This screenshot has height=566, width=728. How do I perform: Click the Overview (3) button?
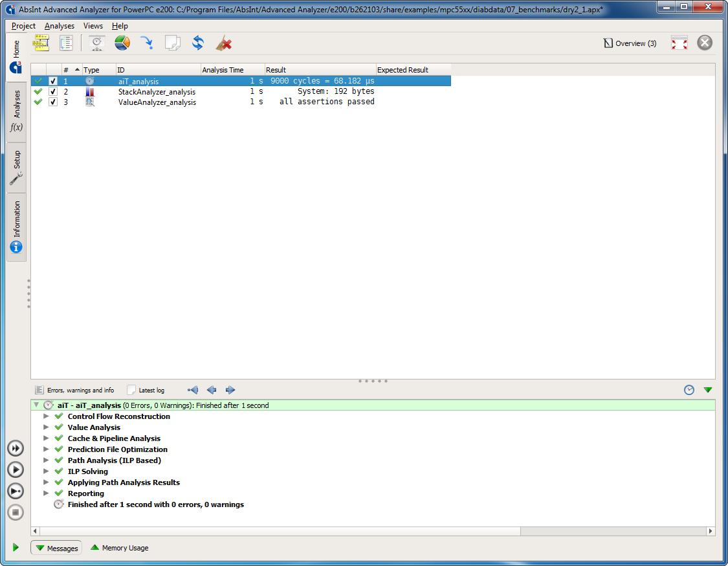click(x=630, y=43)
